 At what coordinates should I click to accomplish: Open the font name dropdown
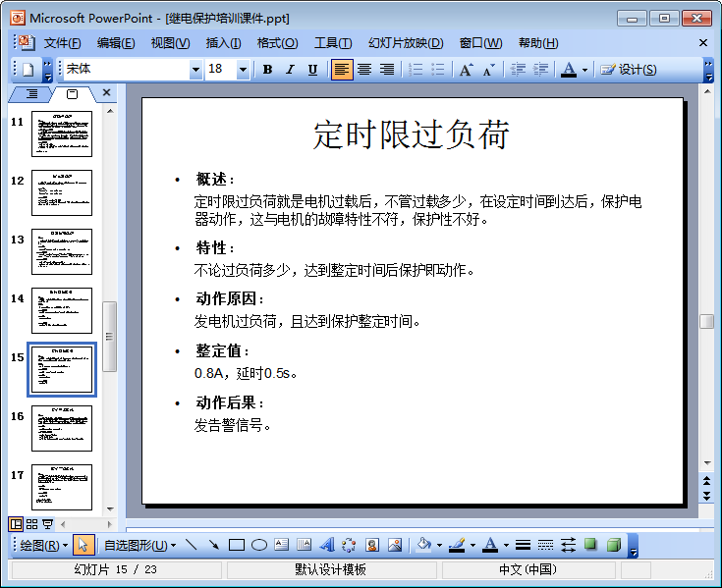(195, 70)
